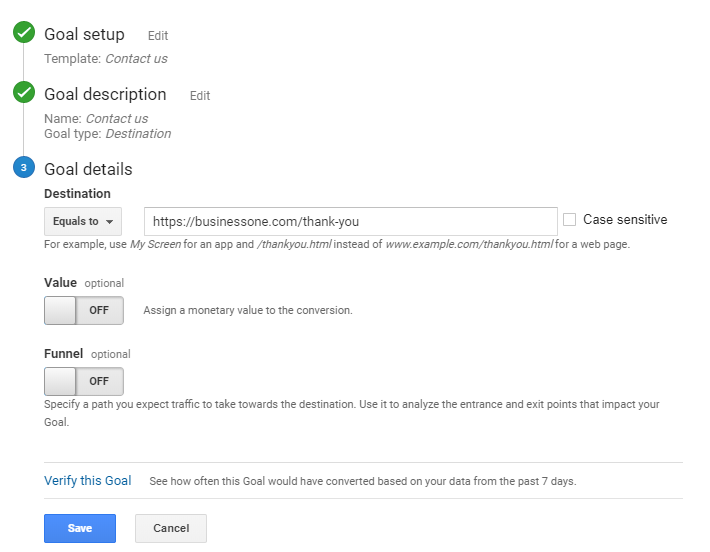Click the "Goal details" step heading
This screenshot has width=710, height=552.
click(x=88, y=169)
